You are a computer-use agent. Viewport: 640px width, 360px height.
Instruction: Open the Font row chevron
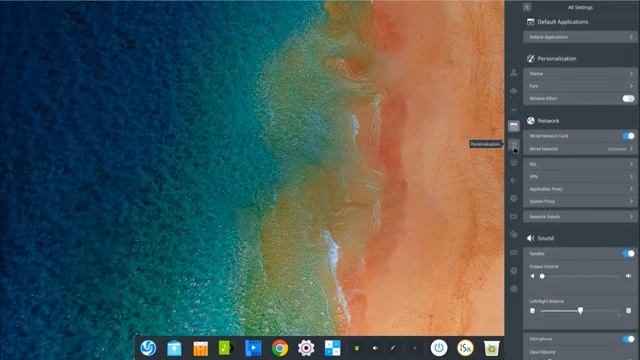pyautogui.click(x=631, y=86)
